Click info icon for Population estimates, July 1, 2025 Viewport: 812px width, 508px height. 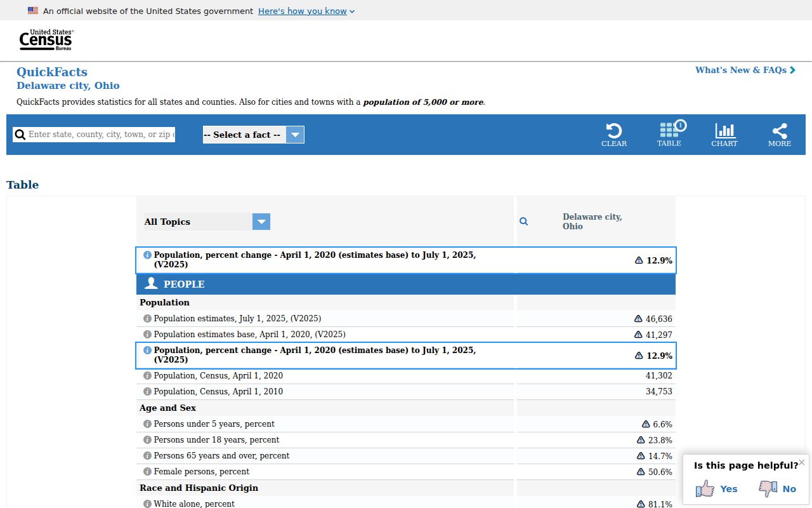[147, 318]
